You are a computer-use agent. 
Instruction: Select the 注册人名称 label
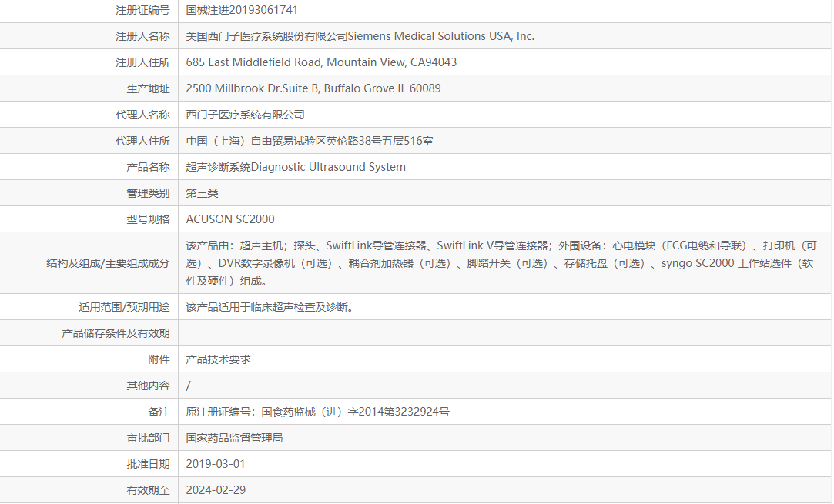pos(142,36)
